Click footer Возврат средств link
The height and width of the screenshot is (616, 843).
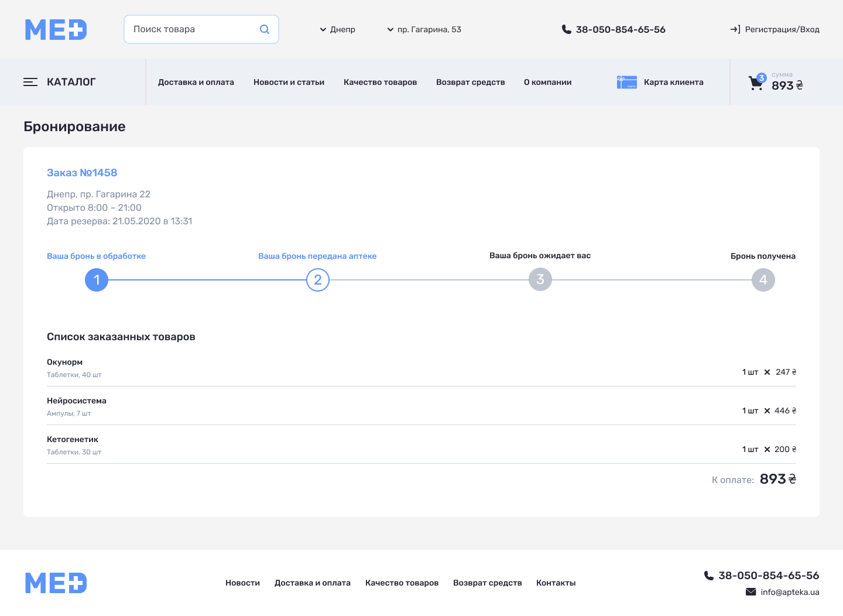488,583
